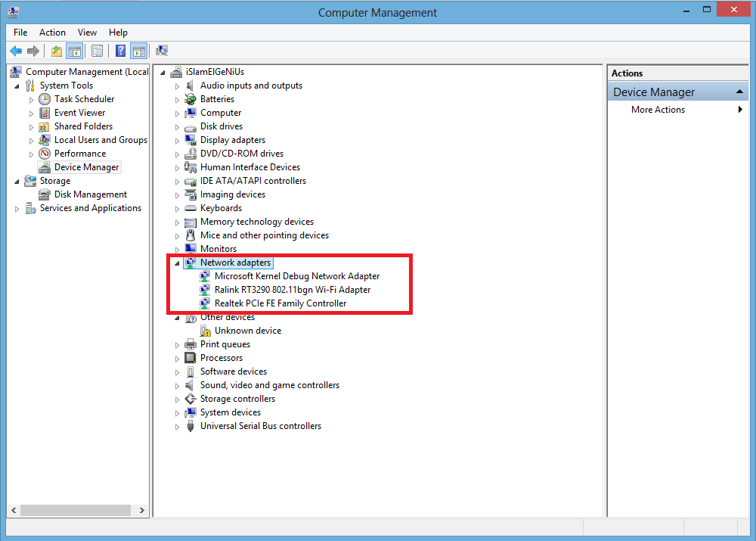Image resolution: width=756 pixels, height=541 pixels.
Task: Click the blue Help question mark icon
Action: coord(120,51)
